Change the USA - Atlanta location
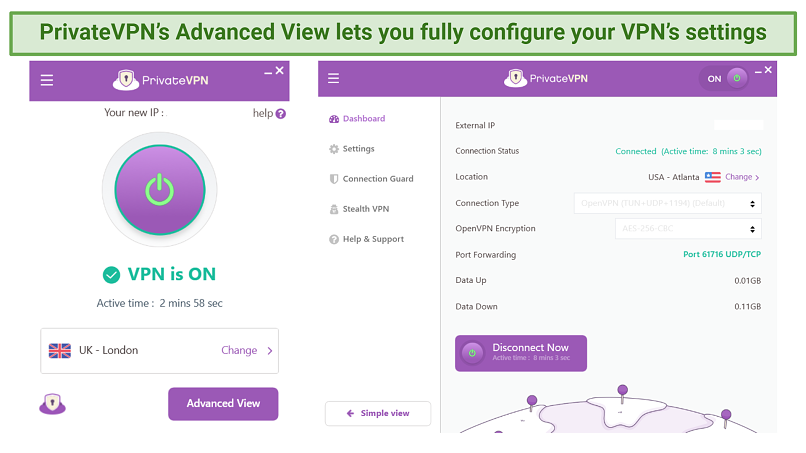The width and height of the screenshot is (806, 453). pyautogui.click(x=739, y=177)
